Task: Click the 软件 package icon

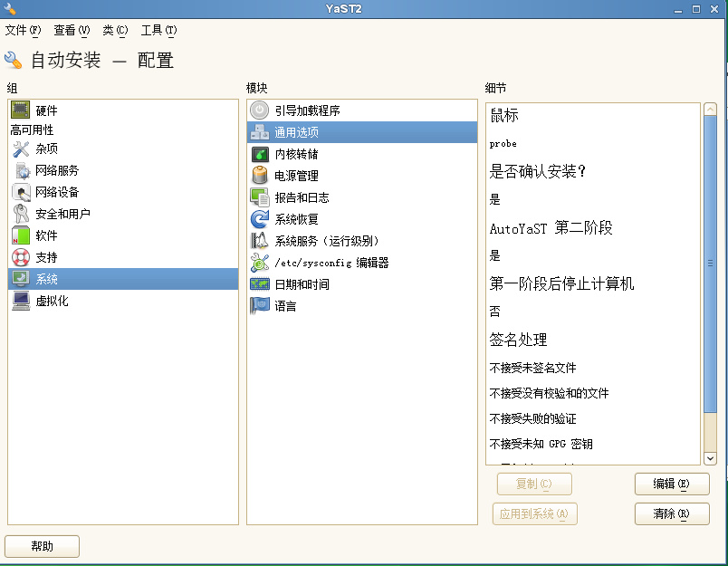Action: (21, 235)
